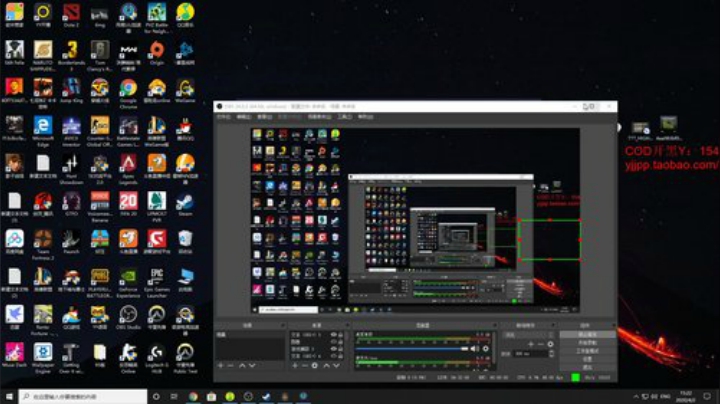Click start recording button in controls
Image resolution: width=720 pixels, height=404 pixels.
[587, 343]
